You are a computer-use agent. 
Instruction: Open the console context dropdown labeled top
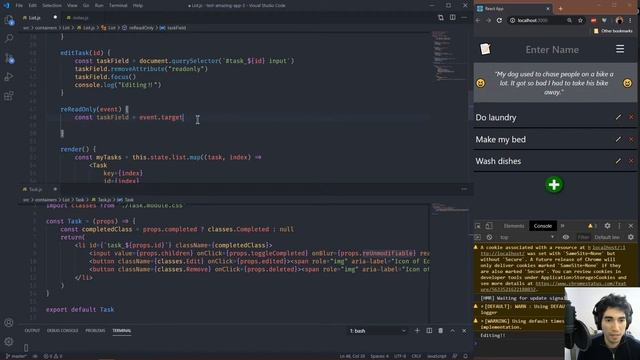coord(527,237)
